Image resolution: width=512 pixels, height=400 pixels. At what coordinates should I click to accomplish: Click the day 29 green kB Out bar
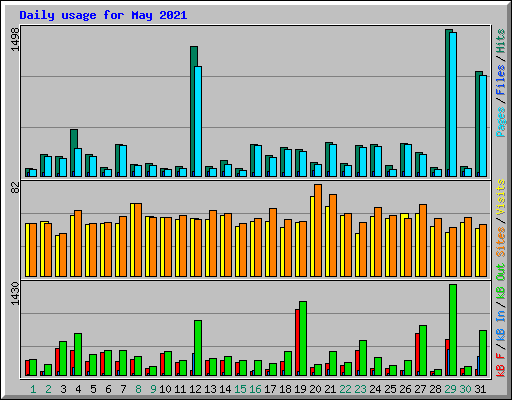pyautogui.click(x=453, y=330)
